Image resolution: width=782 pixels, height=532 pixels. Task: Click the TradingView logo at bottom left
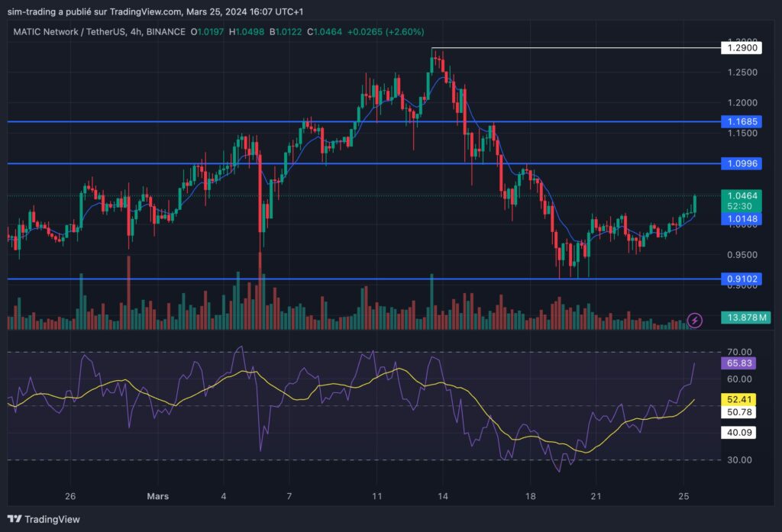44,519
